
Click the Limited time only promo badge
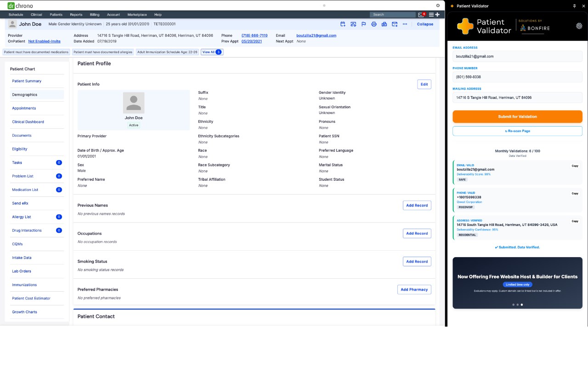517,285
